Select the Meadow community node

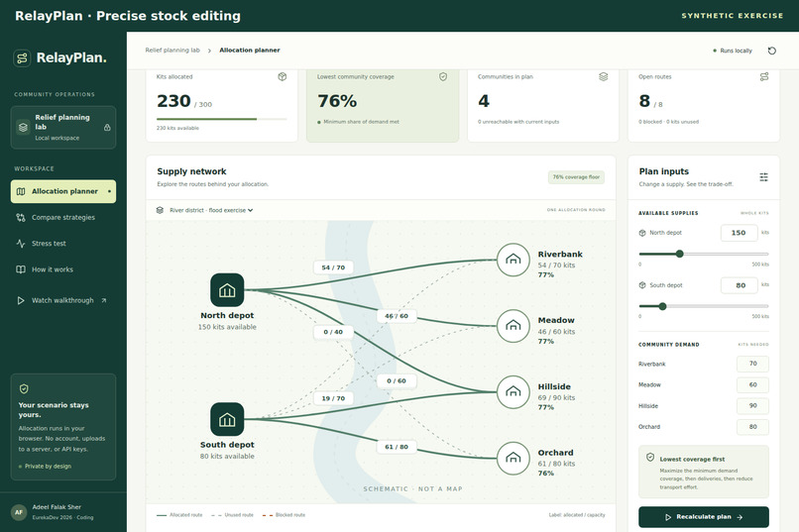[x=514, y=326]
